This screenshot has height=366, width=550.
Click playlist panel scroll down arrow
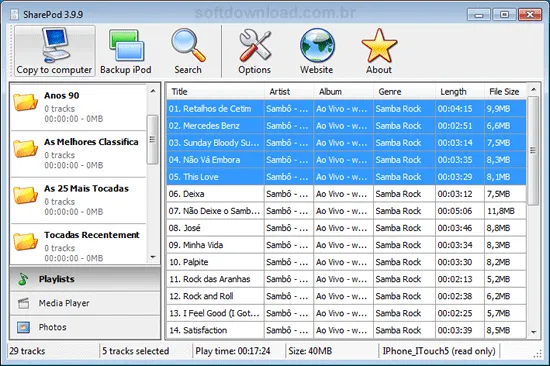[153, 257]
